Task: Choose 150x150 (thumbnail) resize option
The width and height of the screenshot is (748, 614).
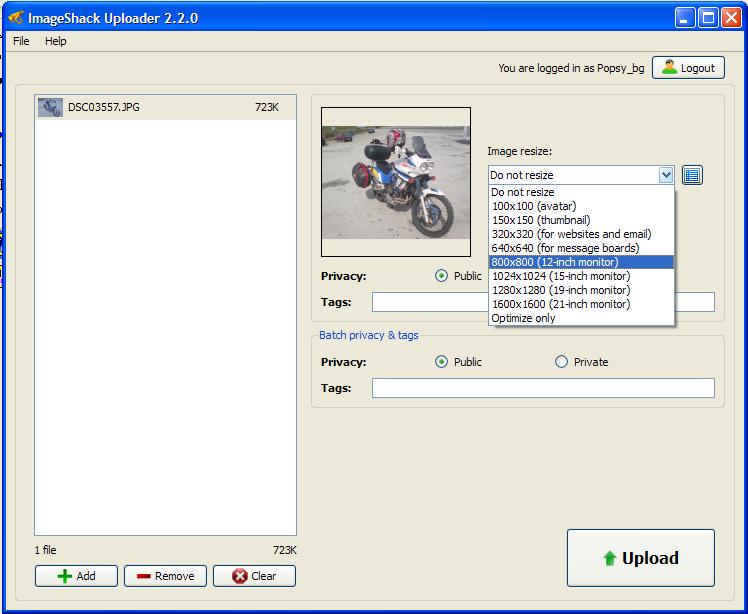Action: click(x=581, y=220)
